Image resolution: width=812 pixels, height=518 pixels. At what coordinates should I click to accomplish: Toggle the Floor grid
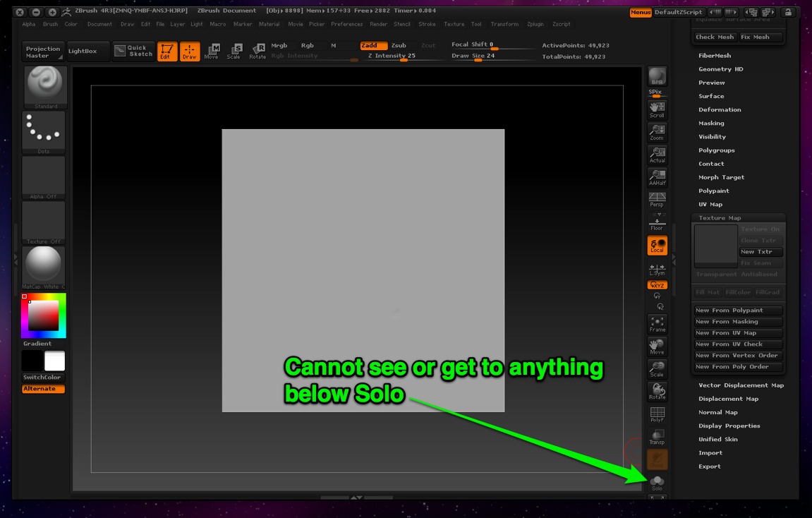pos(658,223)
